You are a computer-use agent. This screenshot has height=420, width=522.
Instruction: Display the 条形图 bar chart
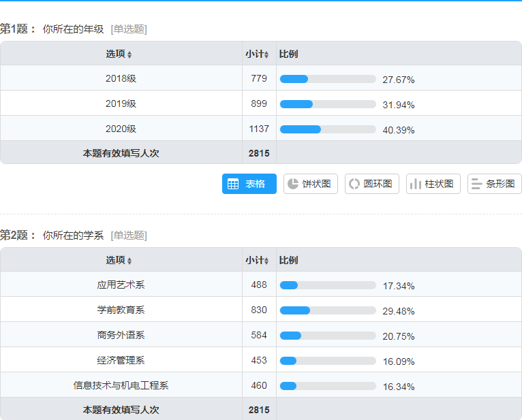click(494, 184)
